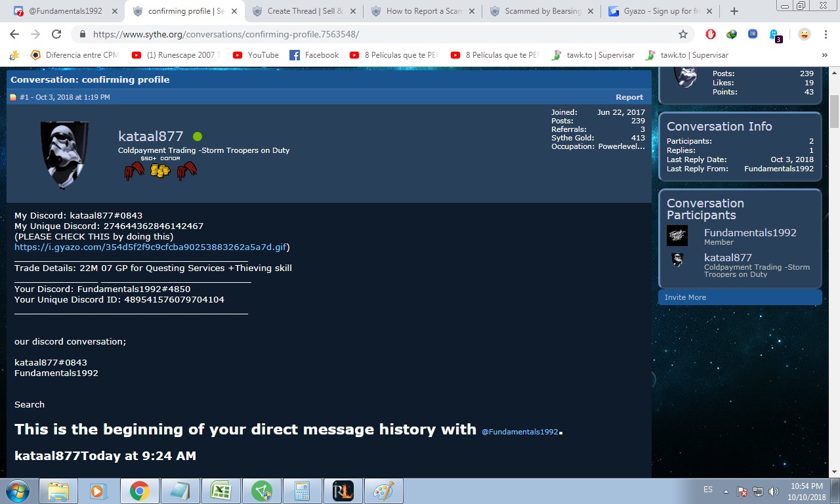Open a new browser tab
Image resolution: width=840 pixels, height=504 pixels.
point(734,11)
